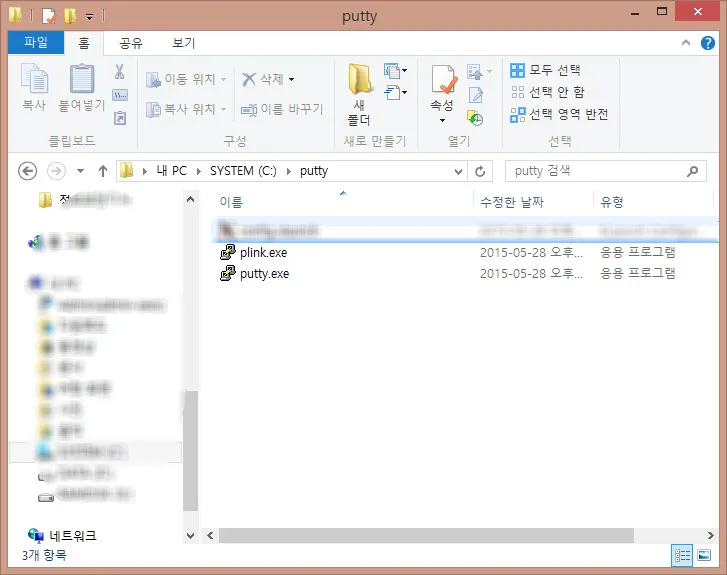Go forward with the forward arrow
The height and width of the screenshot is (575, 727).
[56, 171]
